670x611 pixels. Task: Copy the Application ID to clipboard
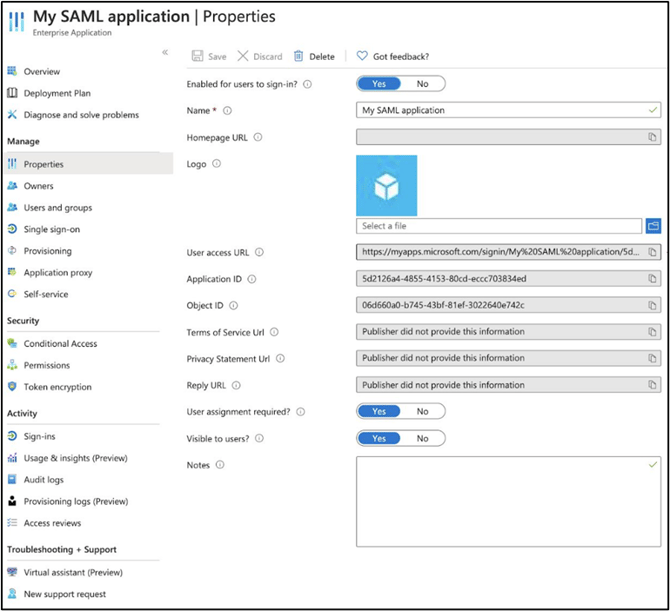click(652, 279)
